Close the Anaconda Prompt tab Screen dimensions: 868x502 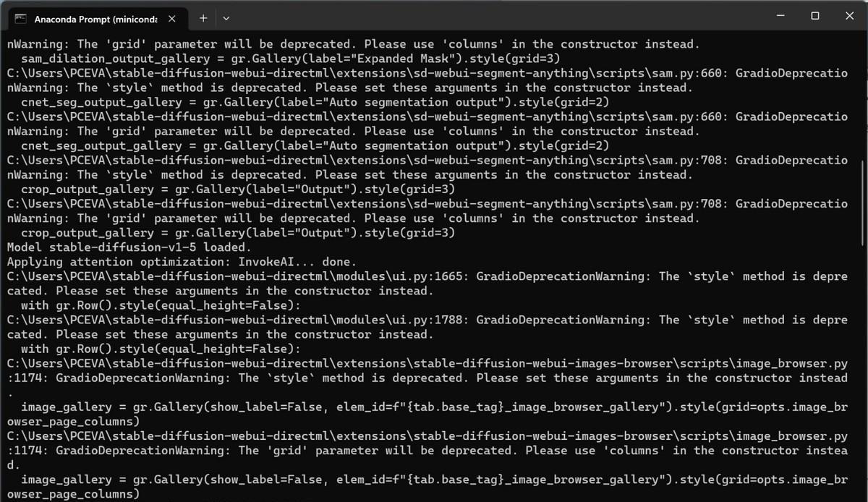tap(171, 19)
